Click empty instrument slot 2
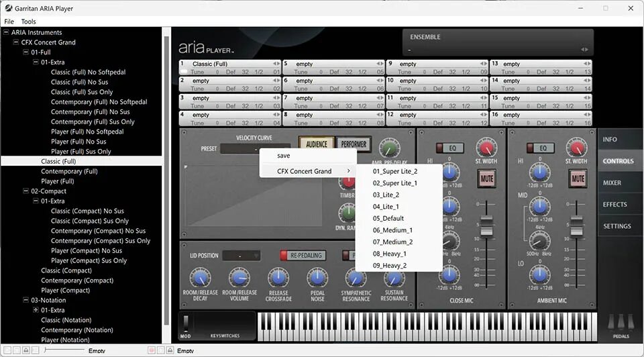 230,85
